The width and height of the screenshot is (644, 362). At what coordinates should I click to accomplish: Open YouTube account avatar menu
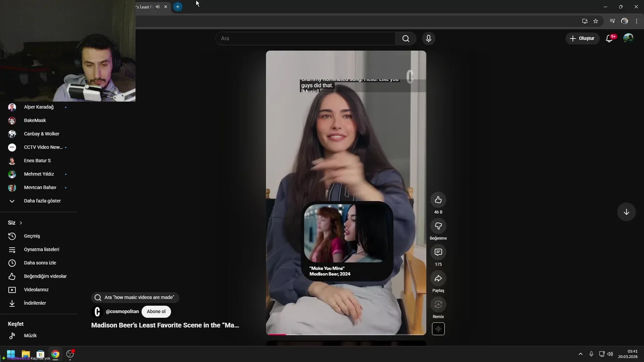coord(628,38)
